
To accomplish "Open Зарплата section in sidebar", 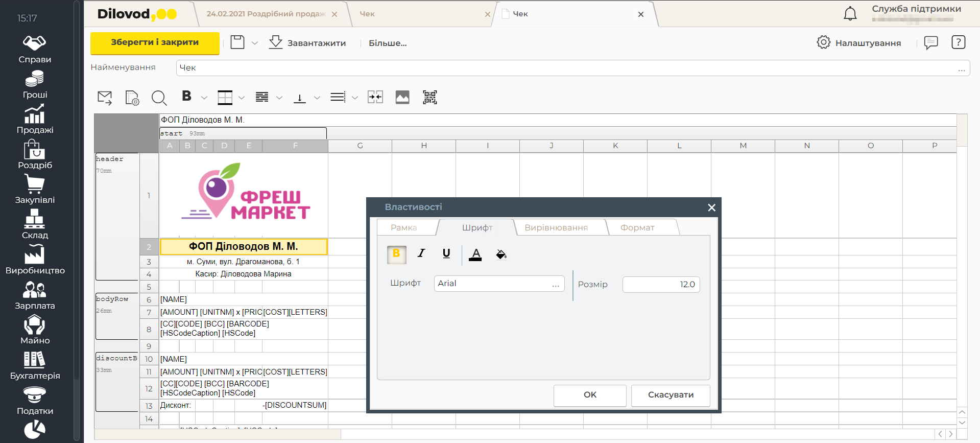I will [35, 295].
